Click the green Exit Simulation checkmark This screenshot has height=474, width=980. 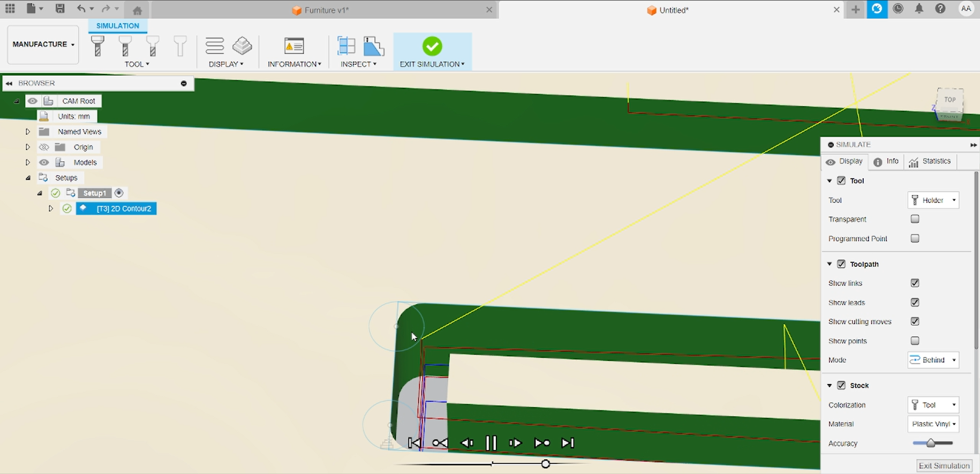pyautogui.click(x=432, y=46)
